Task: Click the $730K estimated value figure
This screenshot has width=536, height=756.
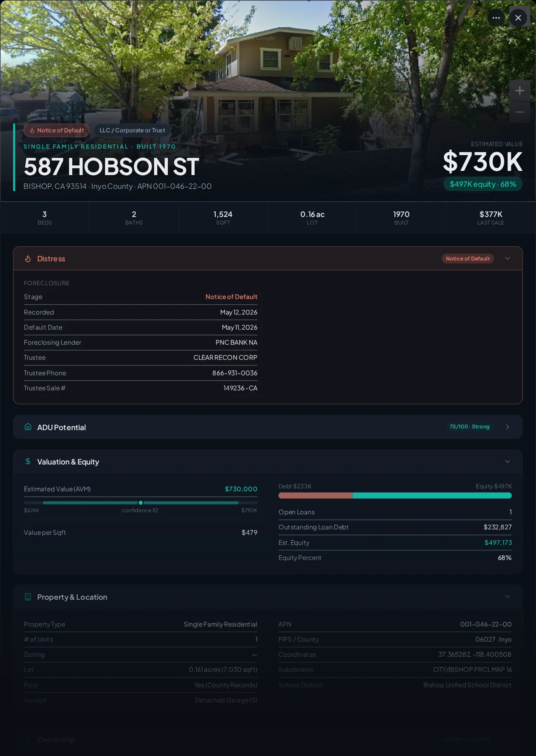Action: [483, 162]
